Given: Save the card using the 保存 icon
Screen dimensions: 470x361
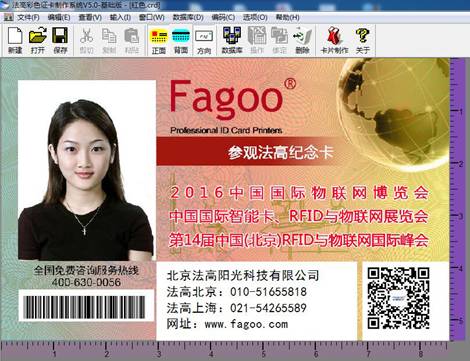Looking at the screenshot, I should point(60,40).
